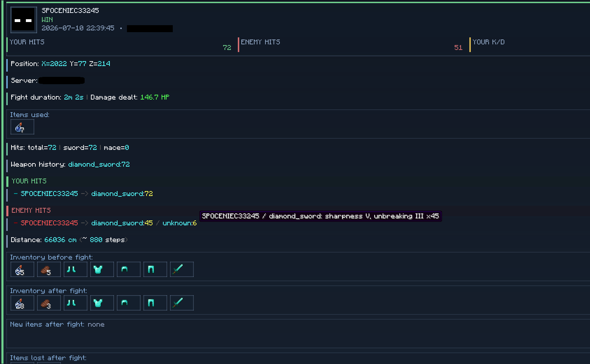Select the steak stack of 3 after fight
The width and height of the screenshot is (590, 364).
49,303
